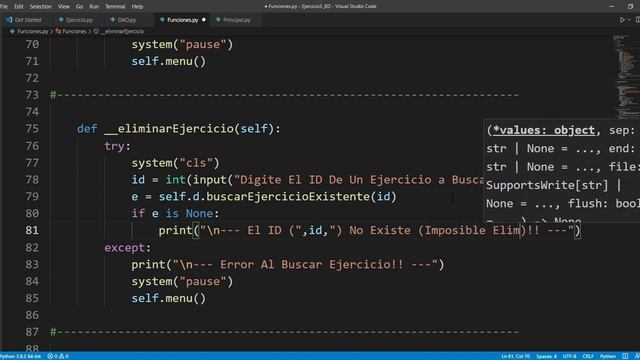Open the Edit menu
The height and width of the screenshot is (360, 640).
coord(19,7)
